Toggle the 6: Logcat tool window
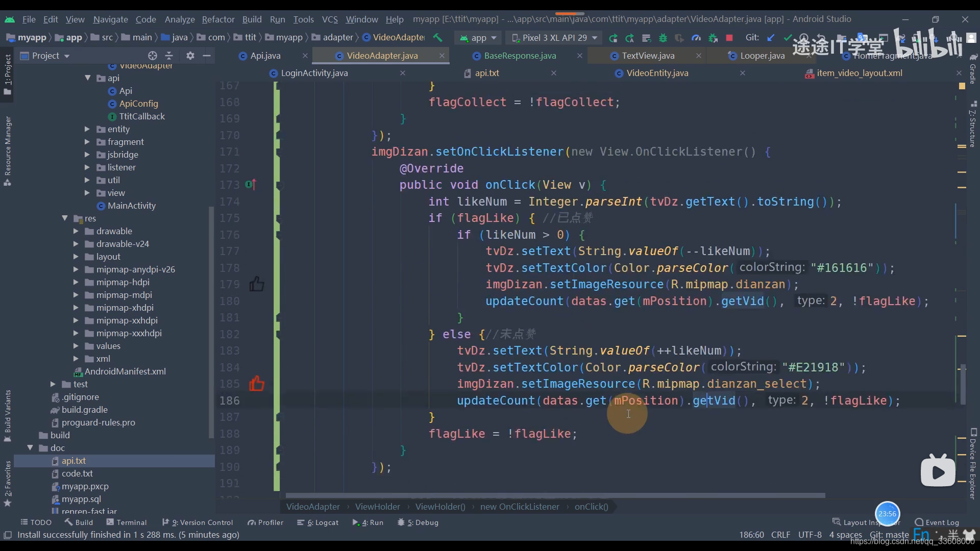 point(318,522)
